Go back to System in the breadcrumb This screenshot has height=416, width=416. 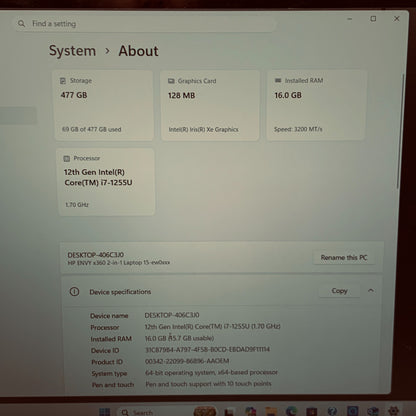(x=72, y=51)
